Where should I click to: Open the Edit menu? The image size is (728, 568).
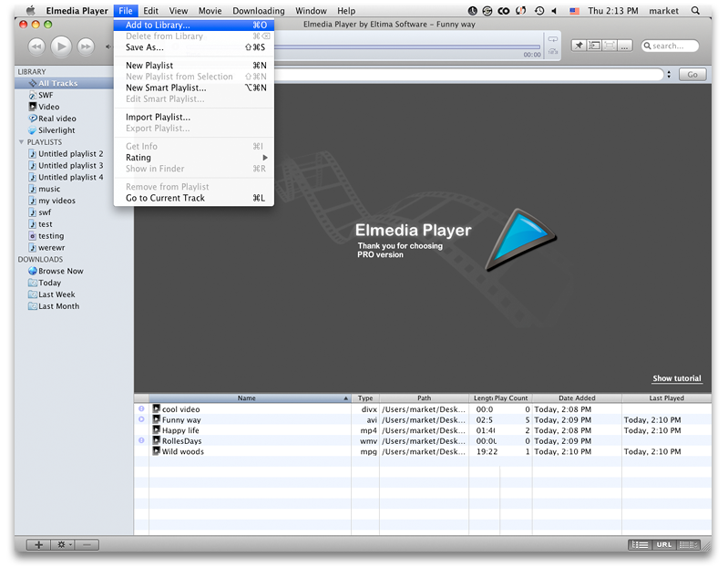click(150, 11)
